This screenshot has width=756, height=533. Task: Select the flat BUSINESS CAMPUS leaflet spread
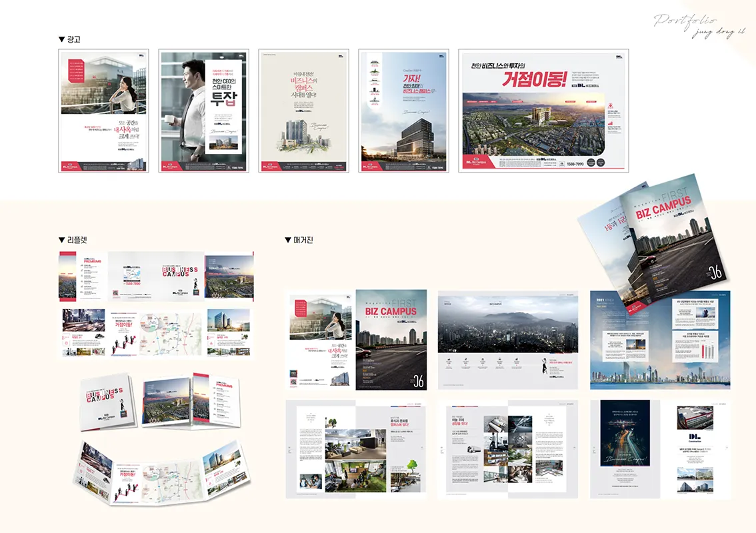coord(156,276)
